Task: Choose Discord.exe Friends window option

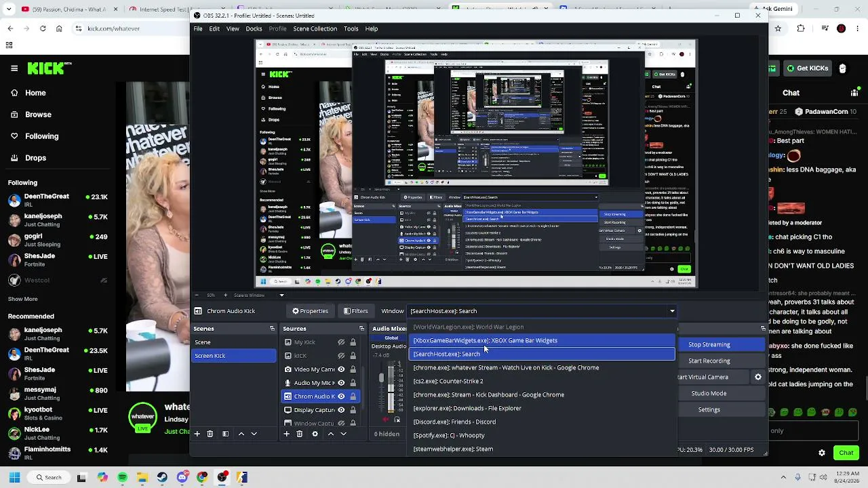Action: [x=542, y=422]
